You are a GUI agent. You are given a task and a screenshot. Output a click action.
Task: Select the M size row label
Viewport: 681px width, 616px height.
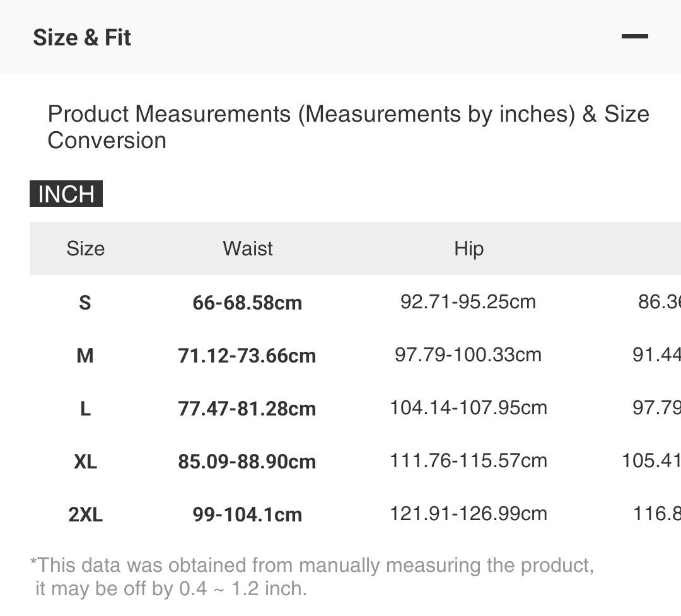85,356
